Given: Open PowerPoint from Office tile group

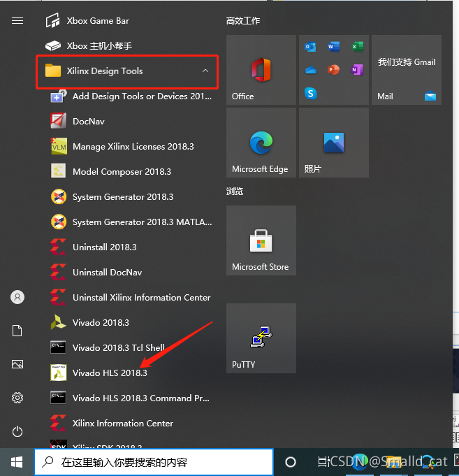Looking at the screenshot, I should point(334,70).
